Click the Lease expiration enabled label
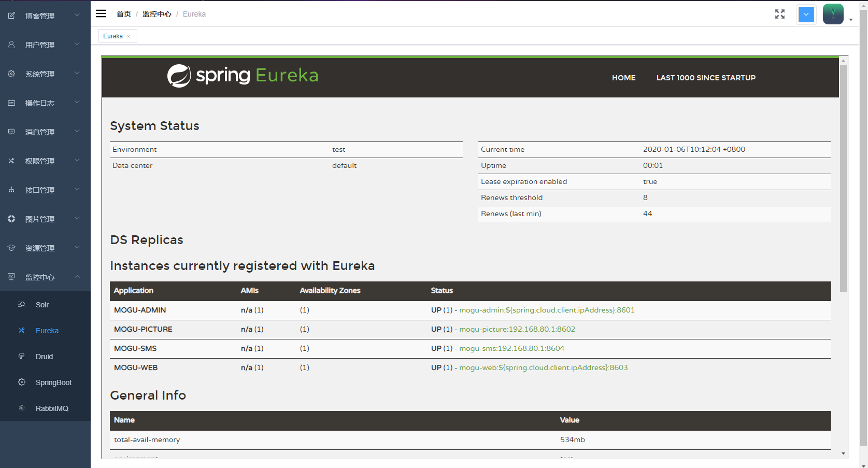 click(524, 181)
